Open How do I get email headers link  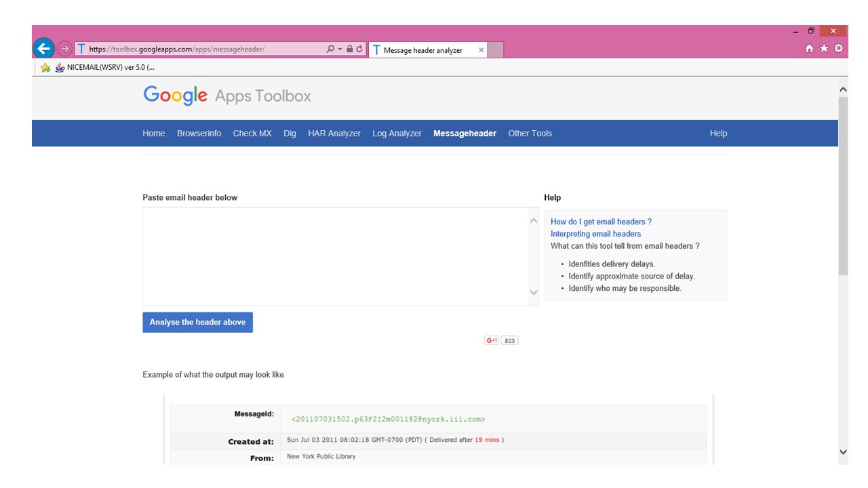[x=601, y=222]
